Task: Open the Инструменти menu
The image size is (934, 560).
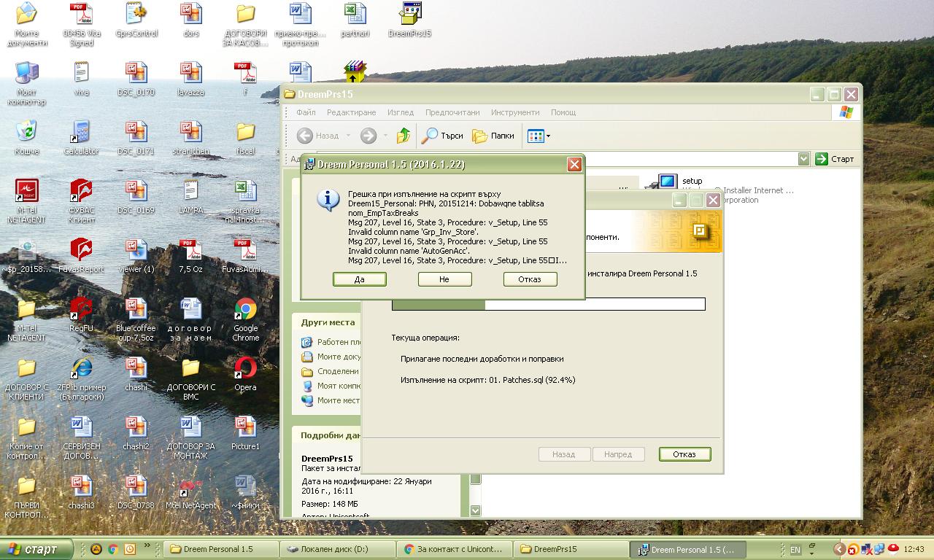Action: (x=515, y=112)
